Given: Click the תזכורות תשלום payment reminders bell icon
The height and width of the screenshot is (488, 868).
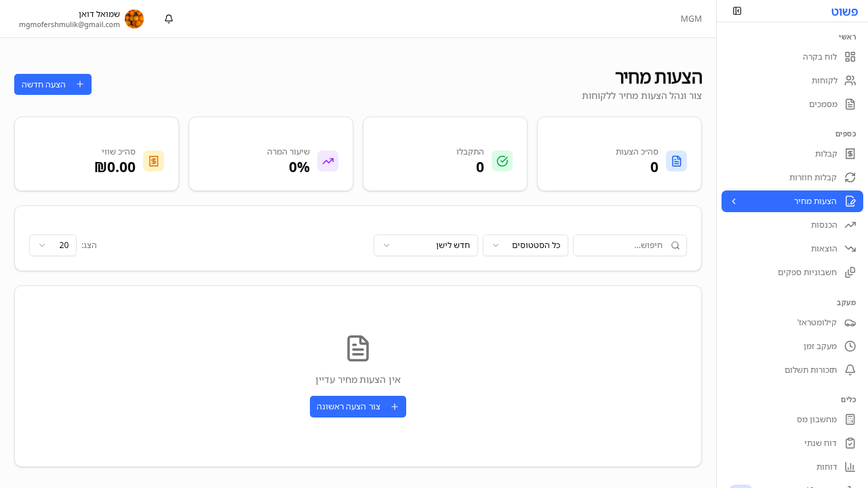Looking at the screenshot, I should pos(850,370).
